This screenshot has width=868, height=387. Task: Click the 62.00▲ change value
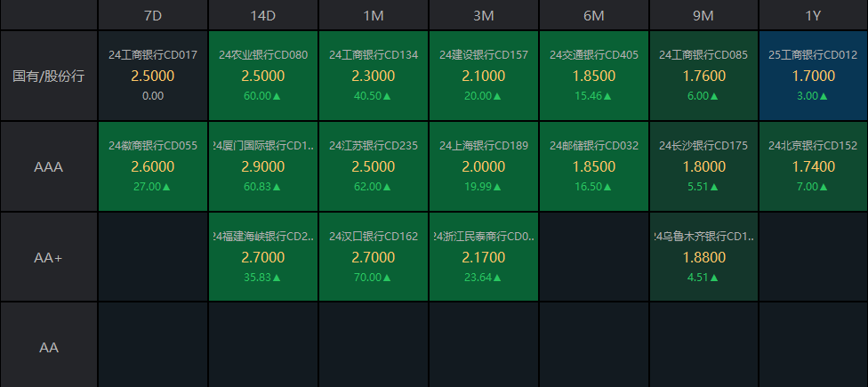[x=373, y=187]
